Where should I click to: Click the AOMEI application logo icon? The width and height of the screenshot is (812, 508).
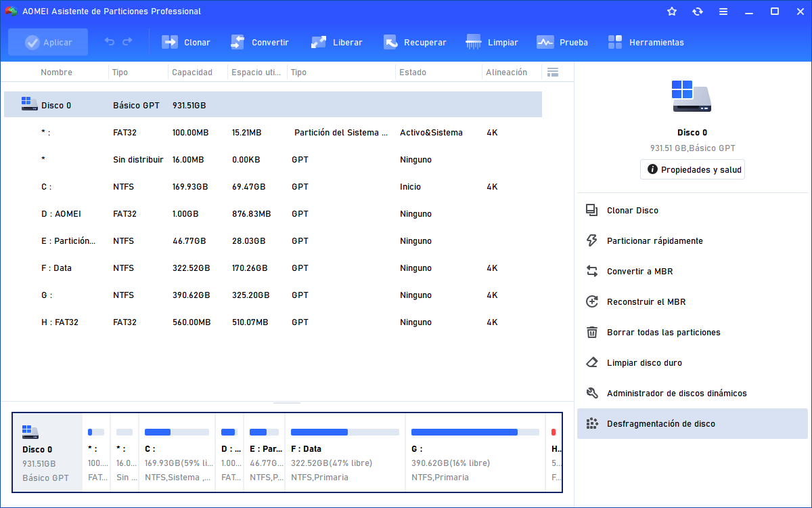point(11,12)
